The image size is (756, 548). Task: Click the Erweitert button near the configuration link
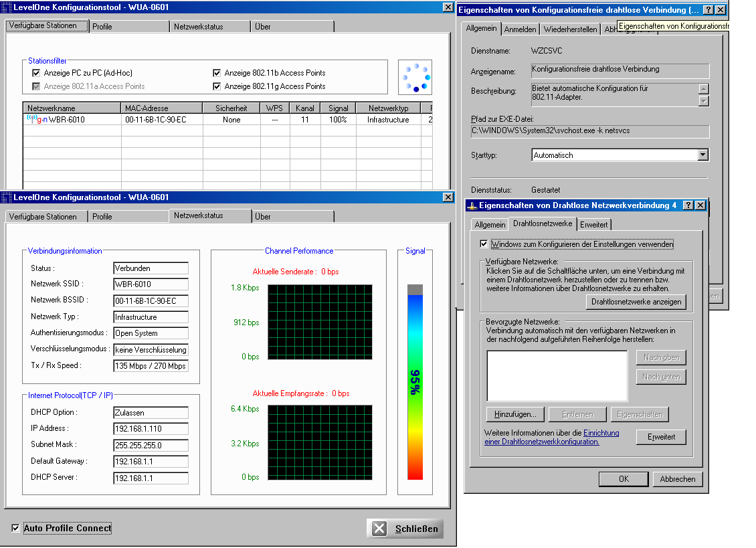(x=661, y=437)
